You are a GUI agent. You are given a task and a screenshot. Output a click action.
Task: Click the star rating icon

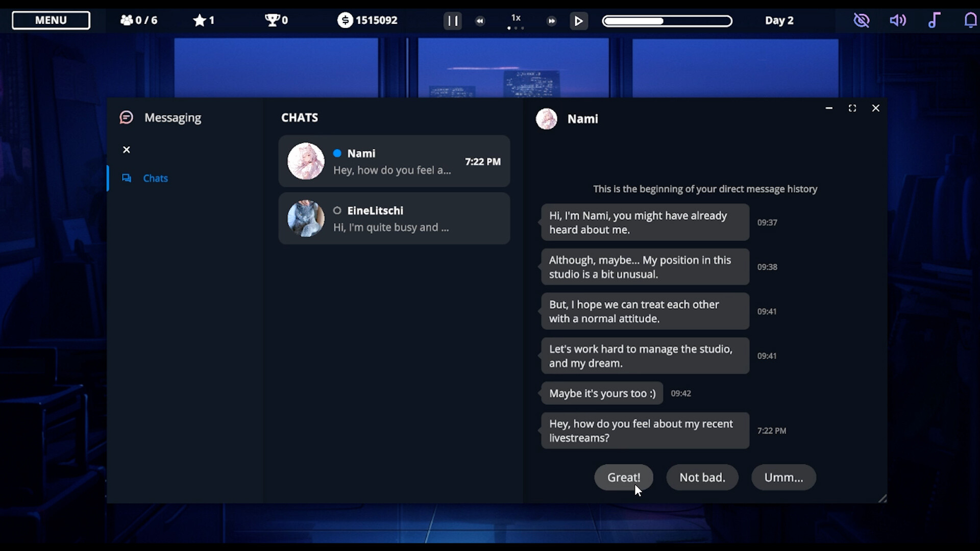[199, 20]
